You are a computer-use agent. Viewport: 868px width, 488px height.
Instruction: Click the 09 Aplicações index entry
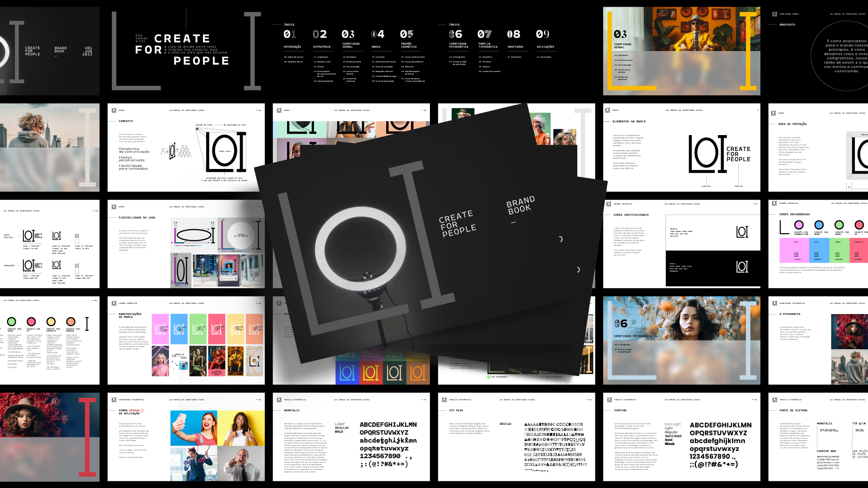coord(543,35)
